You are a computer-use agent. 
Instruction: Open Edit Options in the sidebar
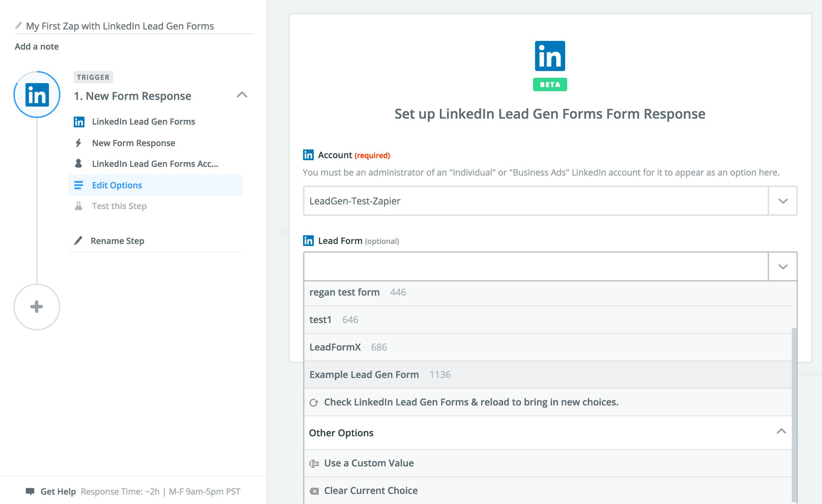click(x=117, y=185)
